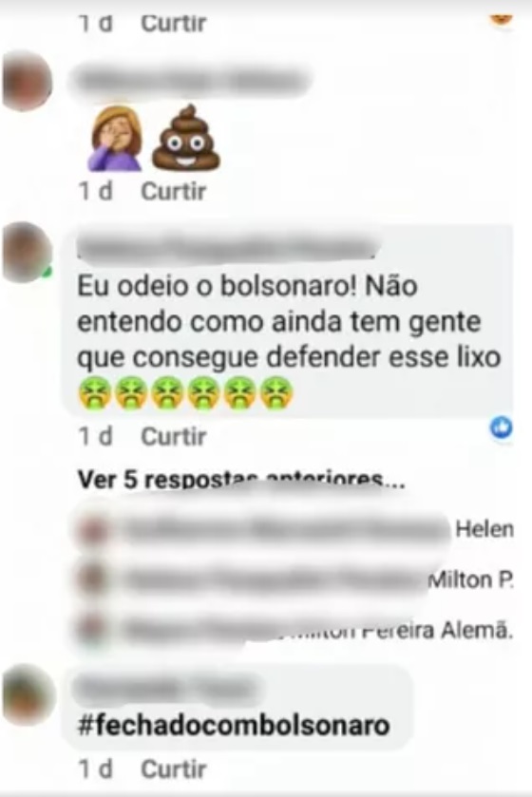Open the #fechadocombolsonaro hashtag link
The width and height of the screenshot is (532, 797).
click(234, 726)
